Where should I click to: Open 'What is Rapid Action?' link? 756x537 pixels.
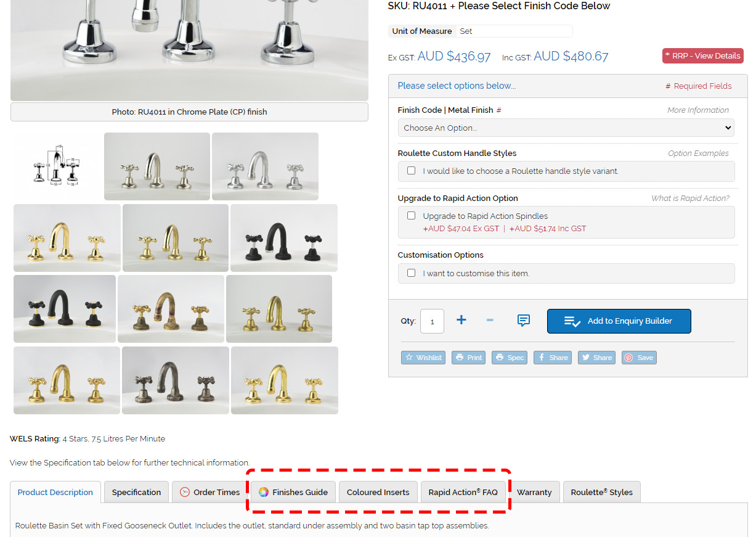click(690, 199)
